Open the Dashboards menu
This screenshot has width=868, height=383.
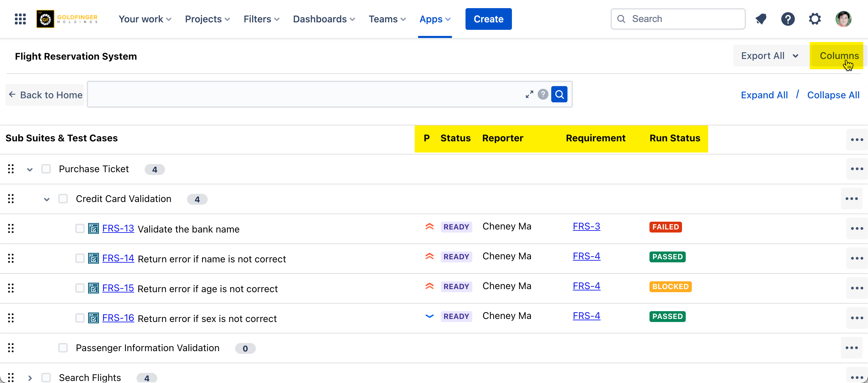(x=324, y=19)
